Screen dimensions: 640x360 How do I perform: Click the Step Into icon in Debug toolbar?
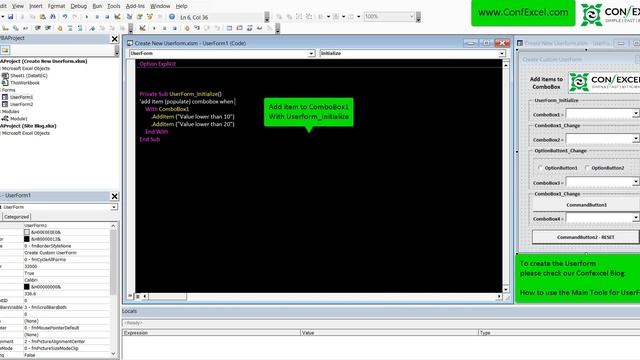coord(197,28)
